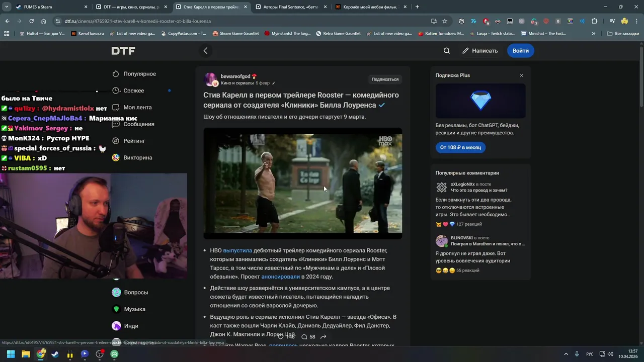Open the media control toolbar icon

click(612, 21)
